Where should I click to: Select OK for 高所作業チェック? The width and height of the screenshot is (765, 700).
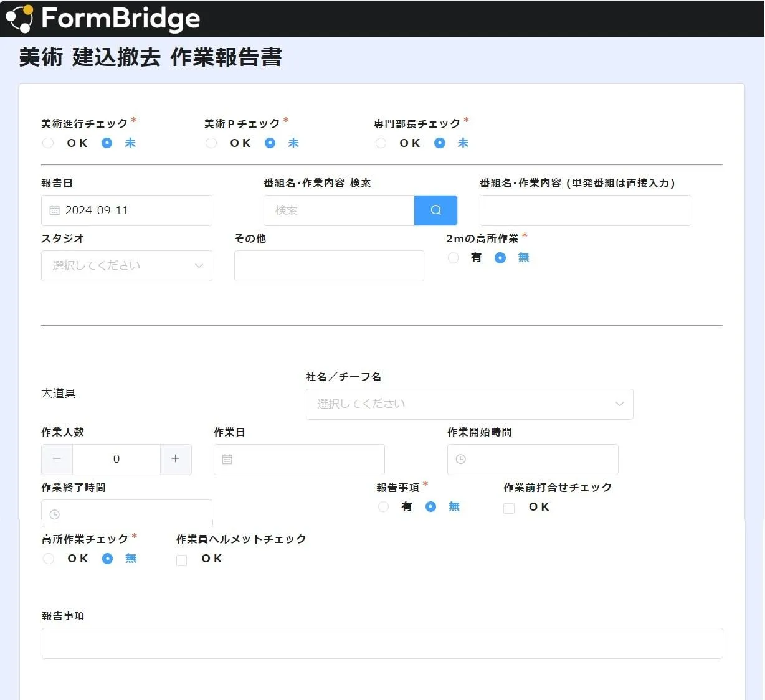pos(49,559)
